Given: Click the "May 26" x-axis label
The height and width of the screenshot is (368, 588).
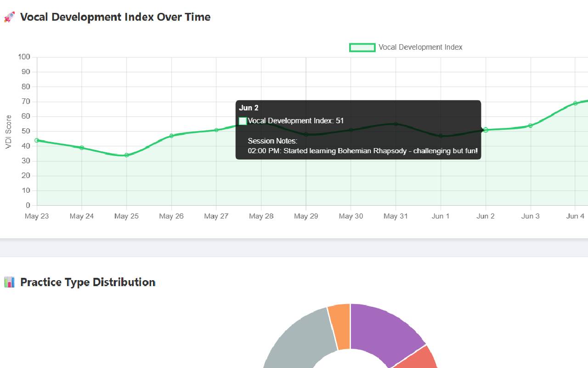Looking at the screenshot, I should [x=171, y=216].
